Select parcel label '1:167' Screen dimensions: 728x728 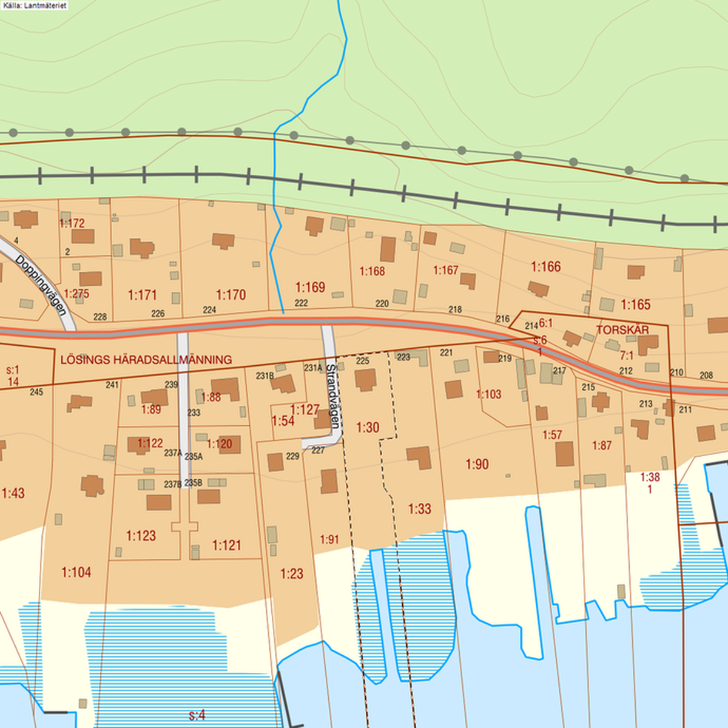pyautogui.click(x=446, y=270)
